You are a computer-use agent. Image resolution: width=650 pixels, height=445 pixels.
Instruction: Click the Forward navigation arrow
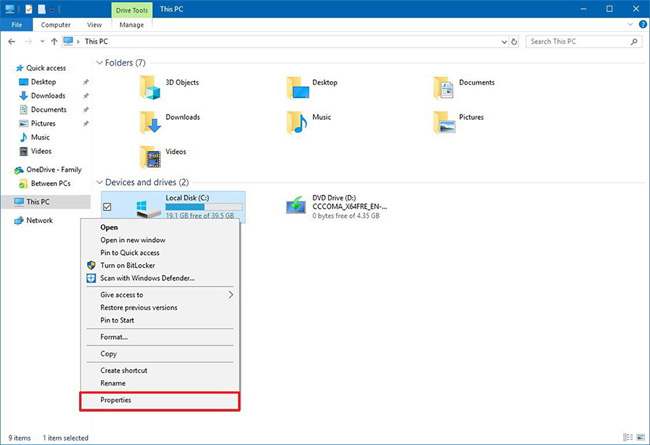(28, 41)
